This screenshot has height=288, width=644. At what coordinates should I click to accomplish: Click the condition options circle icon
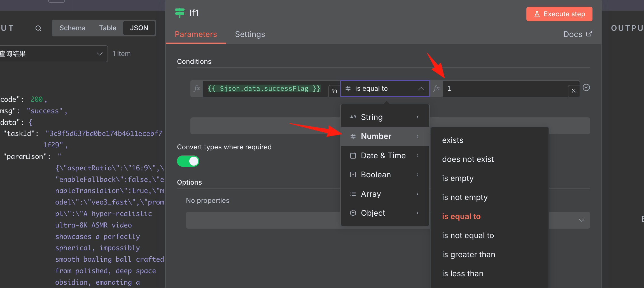[586, 88]
